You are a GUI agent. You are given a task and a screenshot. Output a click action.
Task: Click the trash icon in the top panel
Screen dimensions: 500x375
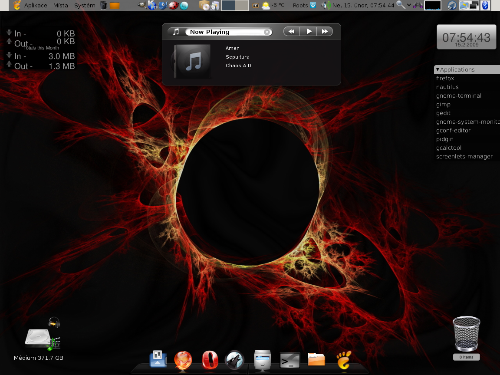click(104, 5)
